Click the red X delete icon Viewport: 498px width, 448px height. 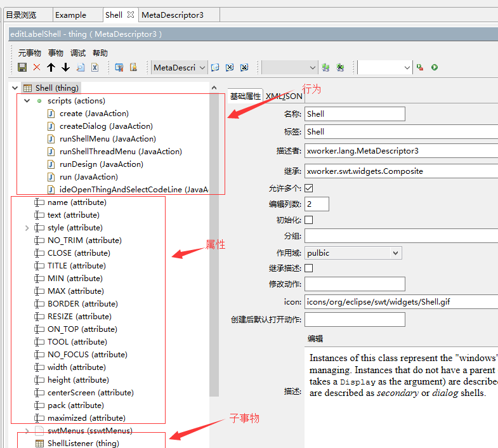(37, 67)
